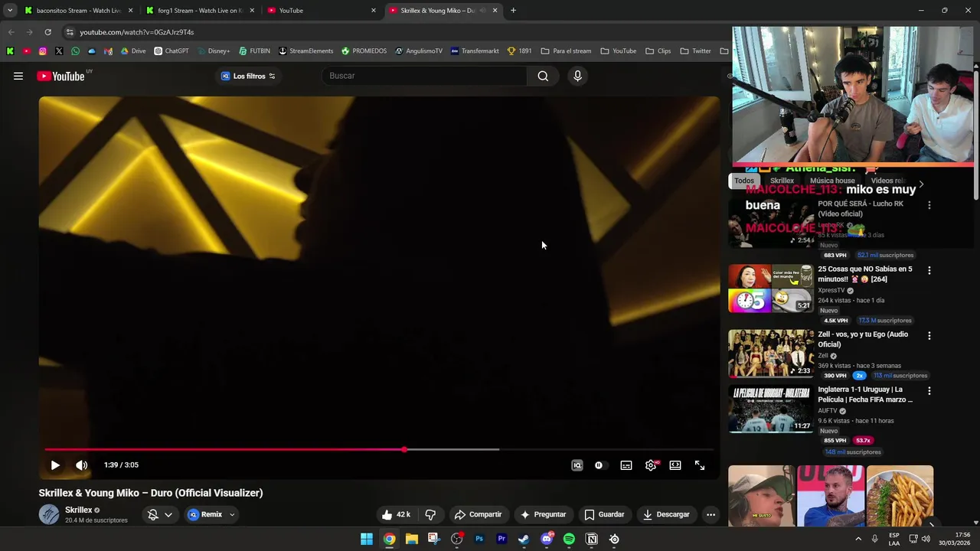Open the Skrillex channel avatar
The image size is (980, 551).
click(49, 514)
